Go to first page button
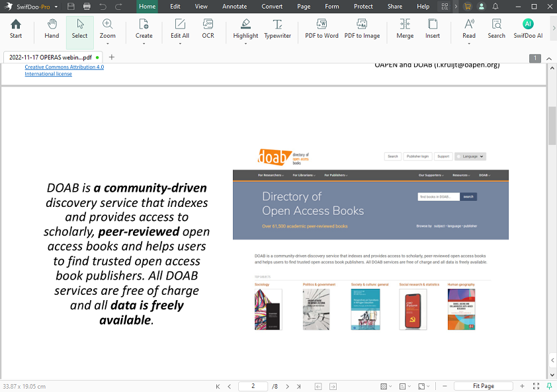 218,386
